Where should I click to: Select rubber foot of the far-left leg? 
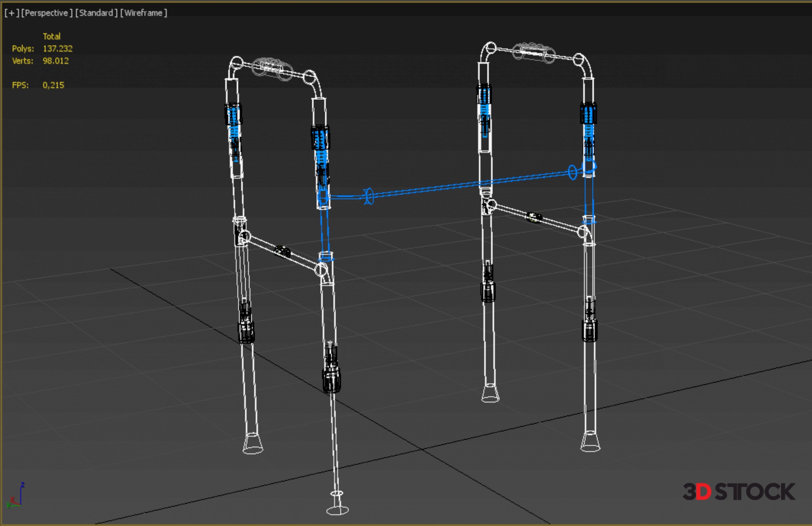[252, 444]
